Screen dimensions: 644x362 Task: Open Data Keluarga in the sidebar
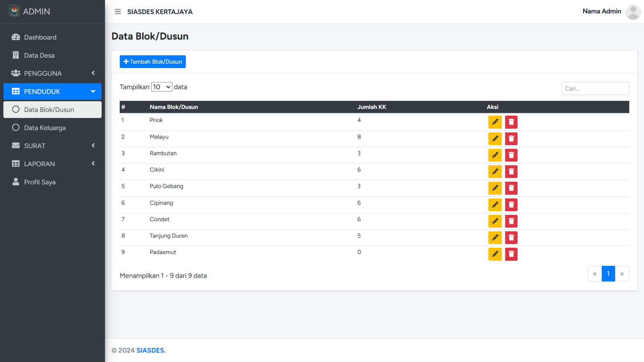[45, 128]
